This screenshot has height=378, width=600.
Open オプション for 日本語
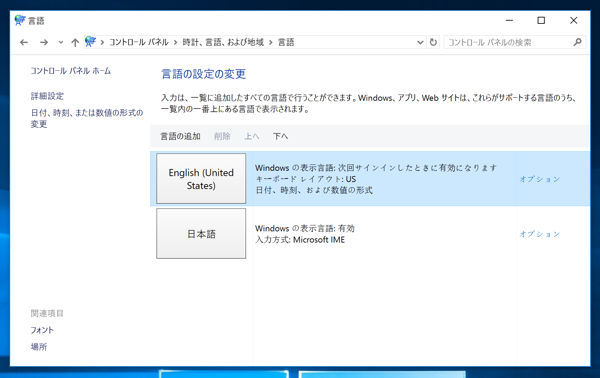pos(540,234)
